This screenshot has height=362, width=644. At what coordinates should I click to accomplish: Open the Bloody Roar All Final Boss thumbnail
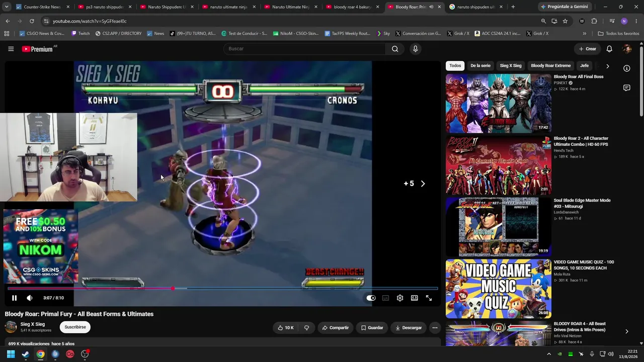498,103
